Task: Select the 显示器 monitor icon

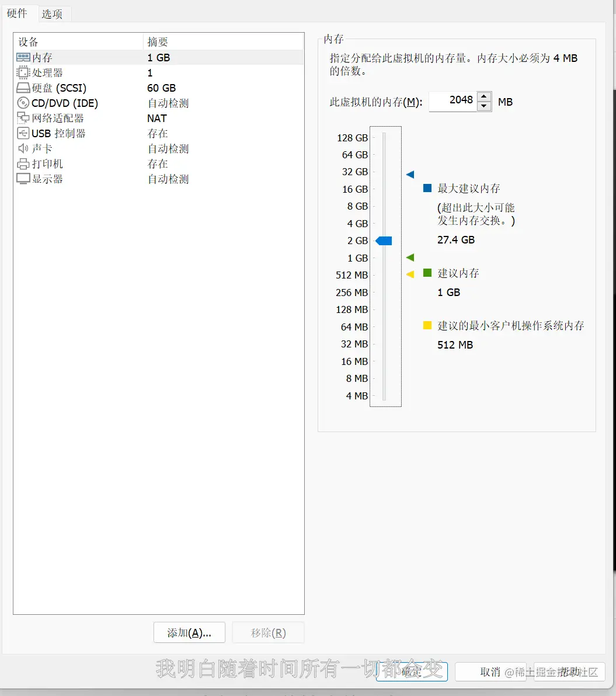Action: 23,179
